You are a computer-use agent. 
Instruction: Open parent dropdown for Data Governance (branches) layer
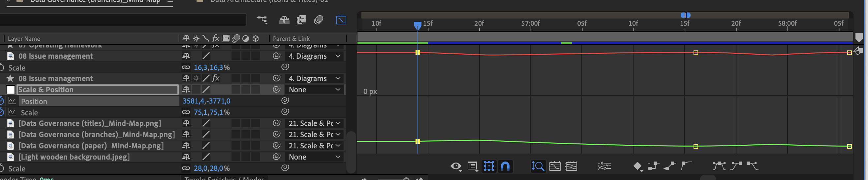pos(315,135)
